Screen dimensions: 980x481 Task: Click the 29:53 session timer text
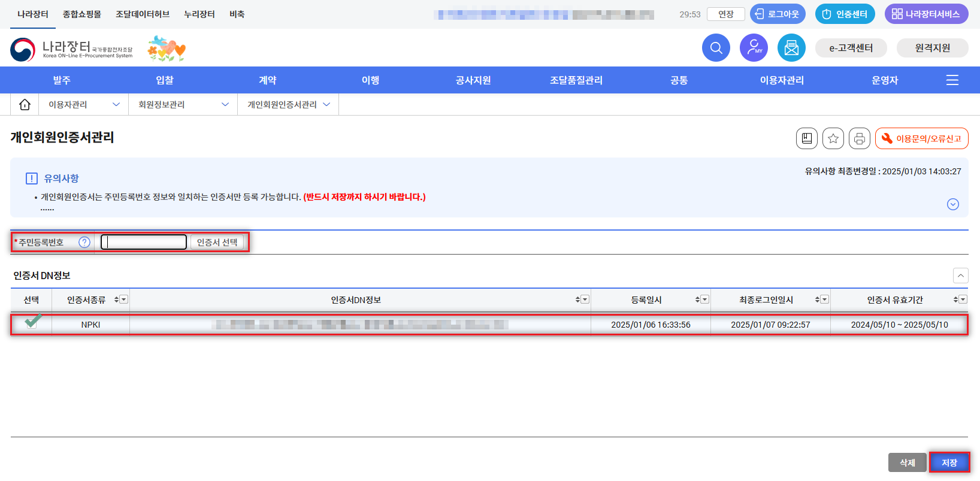(x=690, y=14)
